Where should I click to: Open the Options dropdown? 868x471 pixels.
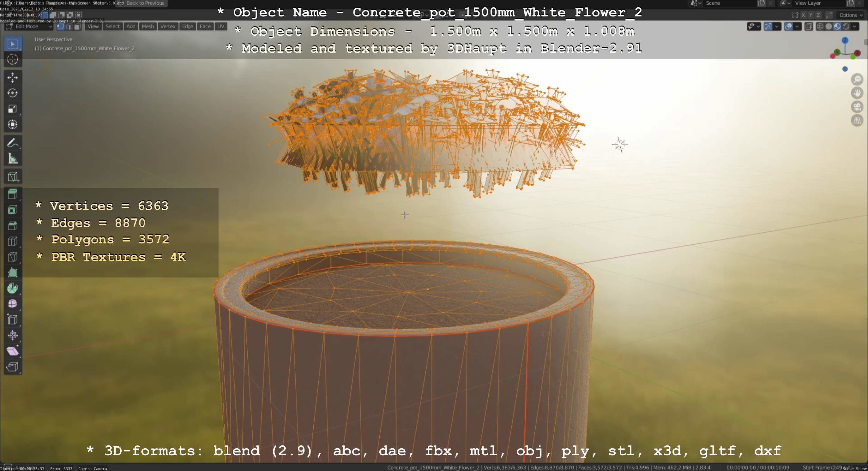point(851,15)
